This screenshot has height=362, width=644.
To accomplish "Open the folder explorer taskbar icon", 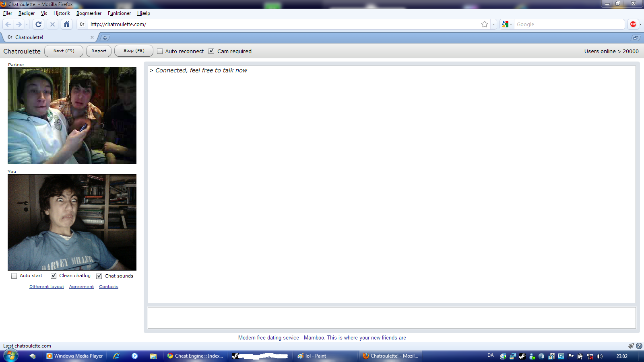I will tap(153, 356).
